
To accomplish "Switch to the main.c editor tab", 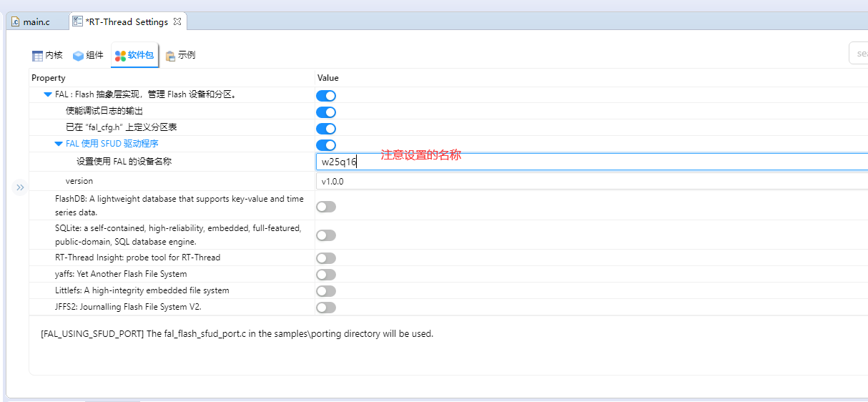I will (36, 21).
